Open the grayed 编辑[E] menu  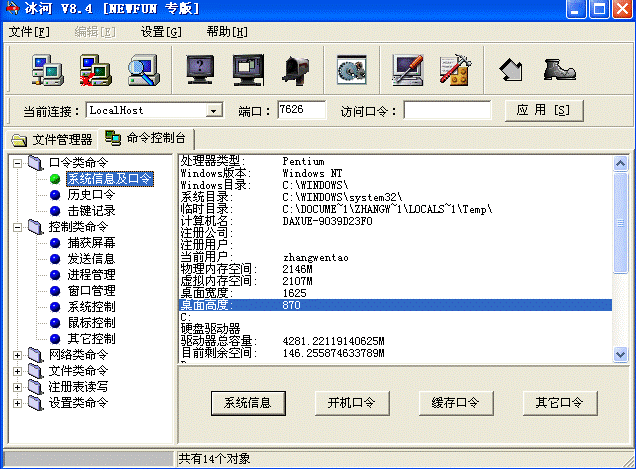(x=95, y=32)
